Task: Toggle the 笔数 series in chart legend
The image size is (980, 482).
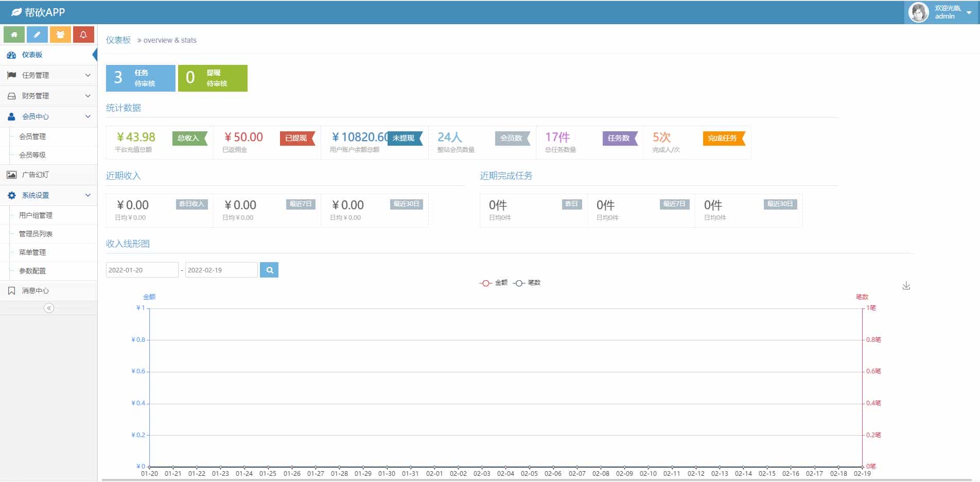Action: (528, 283)
